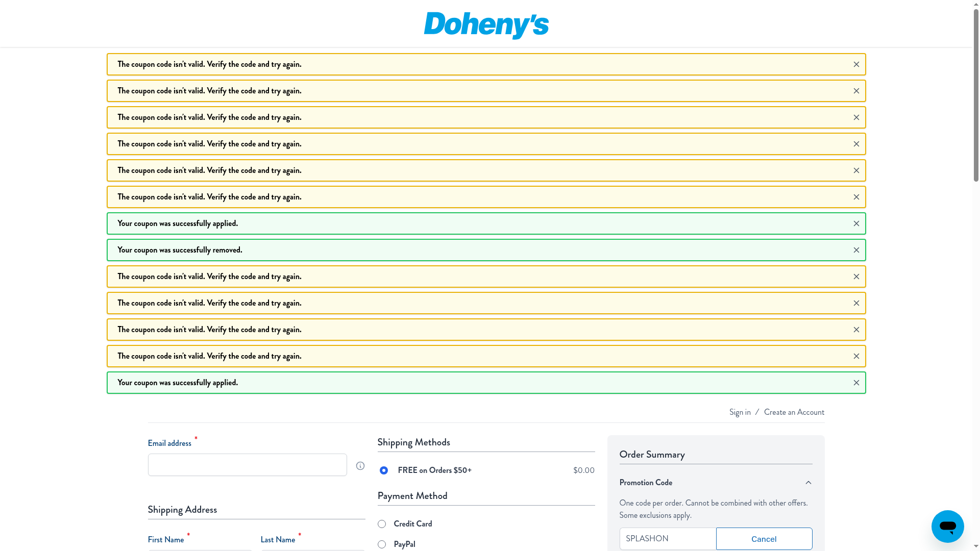Close the first 'successfully applied' coupon message
Screen dimensions: 980x551
pos(856,223)
